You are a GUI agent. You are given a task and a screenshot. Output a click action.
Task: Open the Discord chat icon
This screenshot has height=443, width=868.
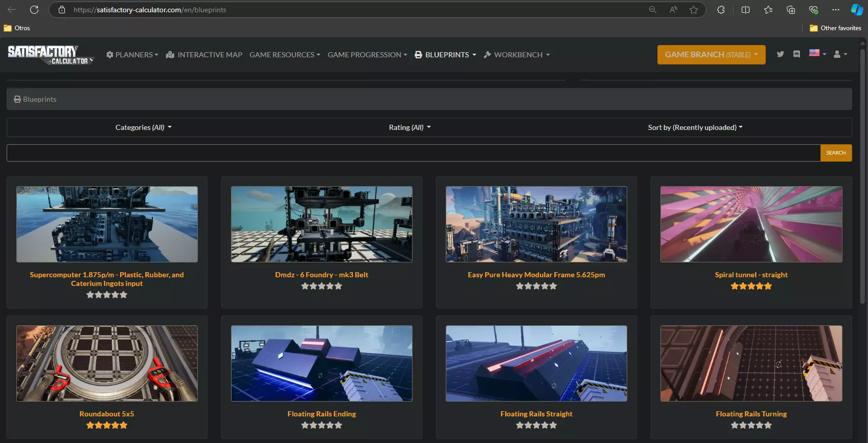pyautogui.click(x=796, y=54)
